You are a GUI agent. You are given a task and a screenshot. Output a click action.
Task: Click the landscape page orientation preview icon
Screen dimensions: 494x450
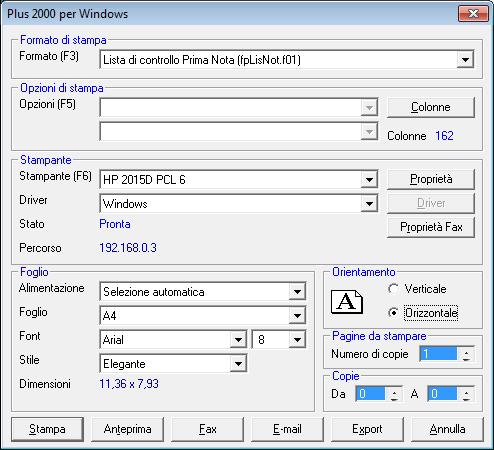[347, 302]
